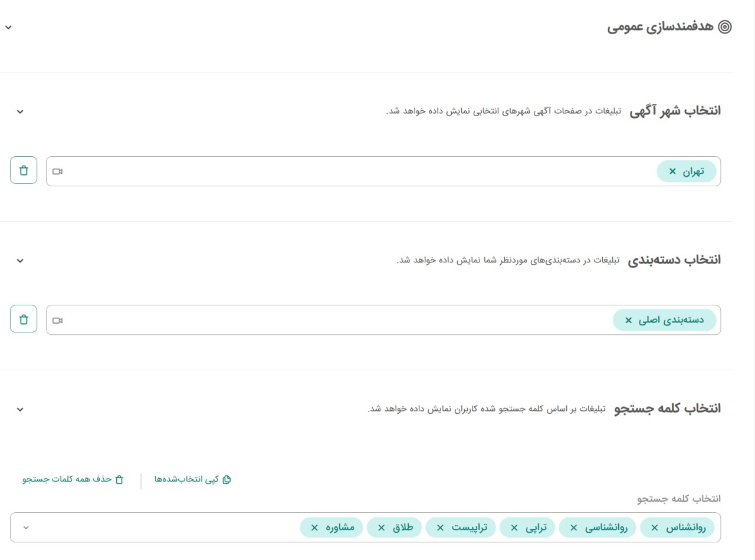Collapse the هدفمندسازی عمومی section
This screenshot has width=755, height=560.
coord(8,27)
